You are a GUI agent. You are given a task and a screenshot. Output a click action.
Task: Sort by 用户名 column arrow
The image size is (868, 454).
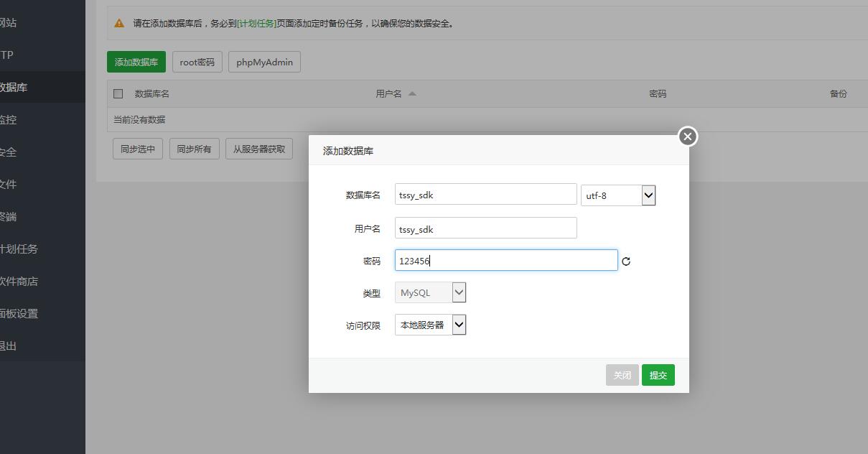(x=412, y=93)
